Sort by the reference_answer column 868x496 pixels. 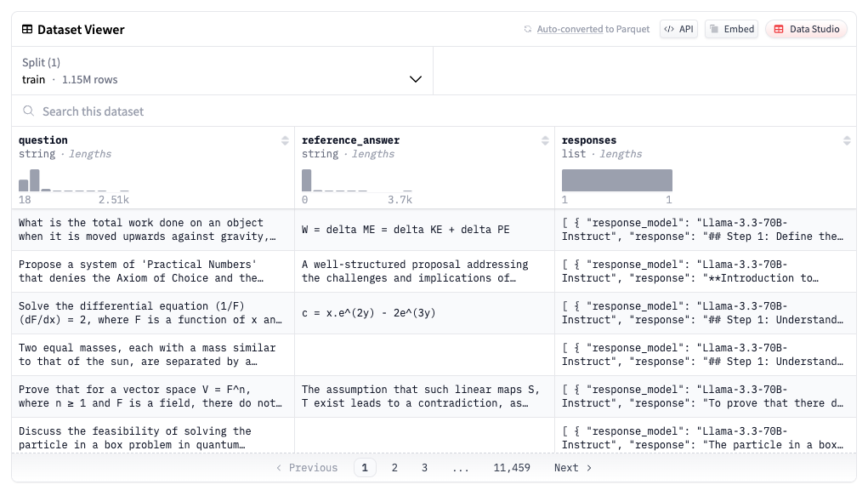click(545, 140)
